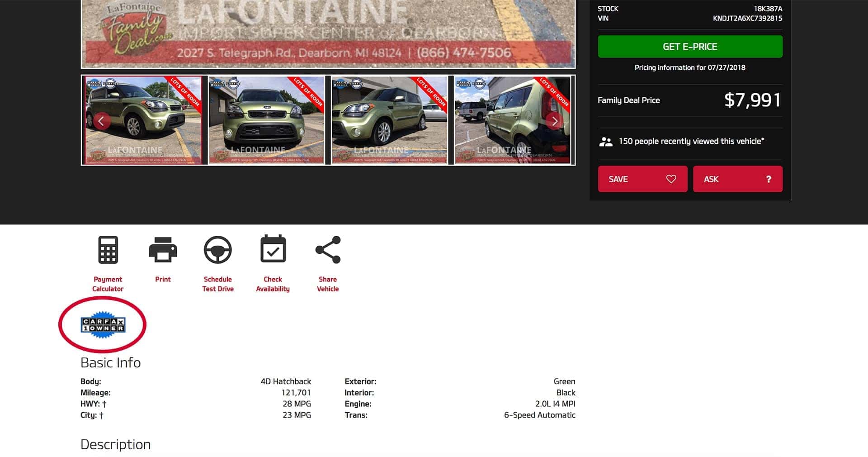Click the Basic Info heading
The width and height of the screenshot is (868, 457).
110,362
